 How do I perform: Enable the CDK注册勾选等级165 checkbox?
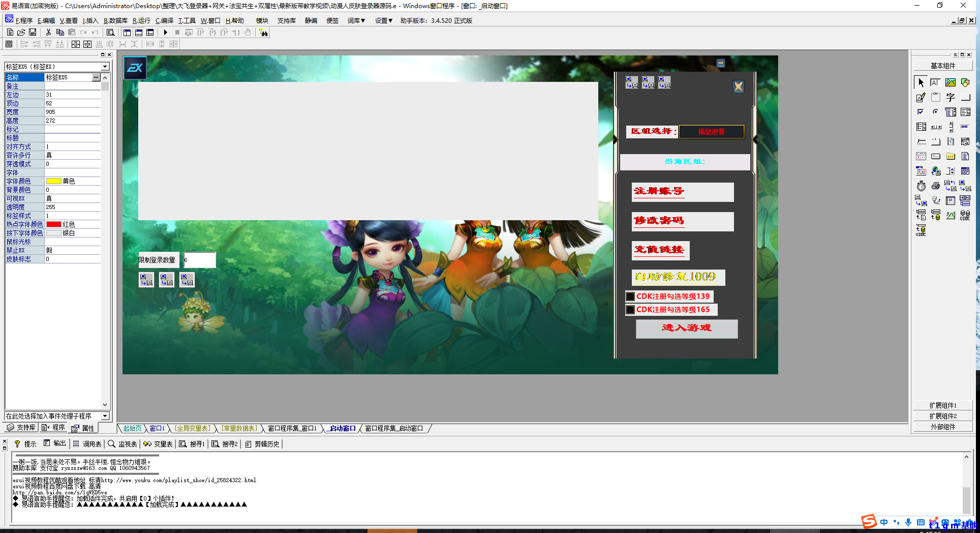(630, 309)
